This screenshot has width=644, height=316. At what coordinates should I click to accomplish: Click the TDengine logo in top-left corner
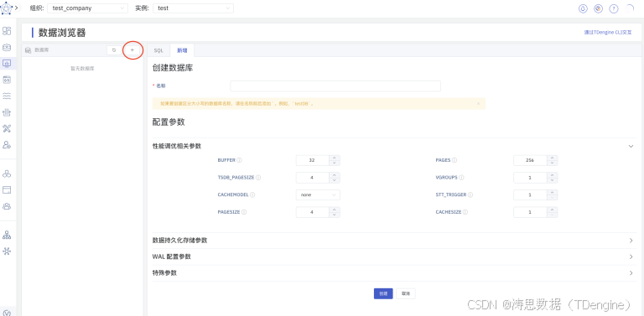click(x=6, y=8)
